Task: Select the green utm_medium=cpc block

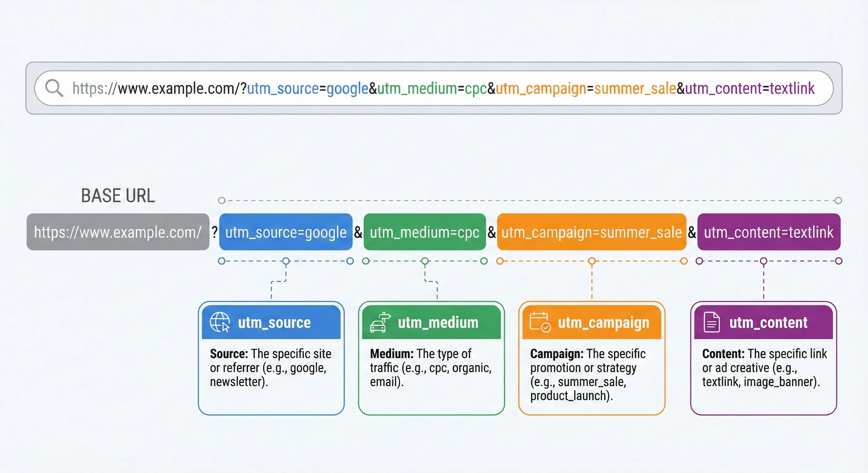Action: (x=424, y=232)
